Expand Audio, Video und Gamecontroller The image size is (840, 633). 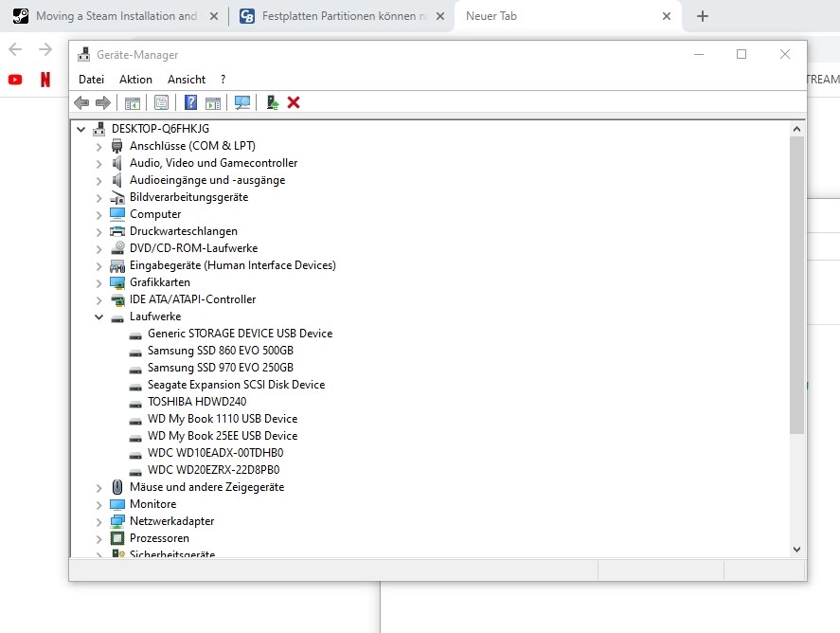coord(98,164)
